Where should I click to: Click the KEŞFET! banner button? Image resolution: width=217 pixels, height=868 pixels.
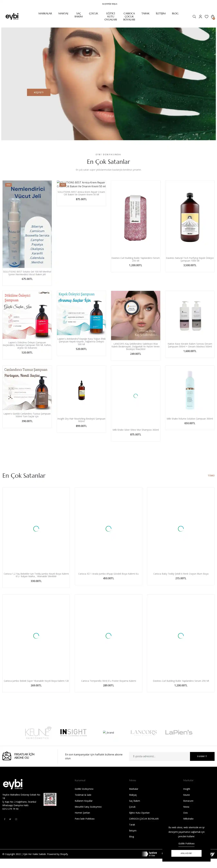click(x=39, y=92)
